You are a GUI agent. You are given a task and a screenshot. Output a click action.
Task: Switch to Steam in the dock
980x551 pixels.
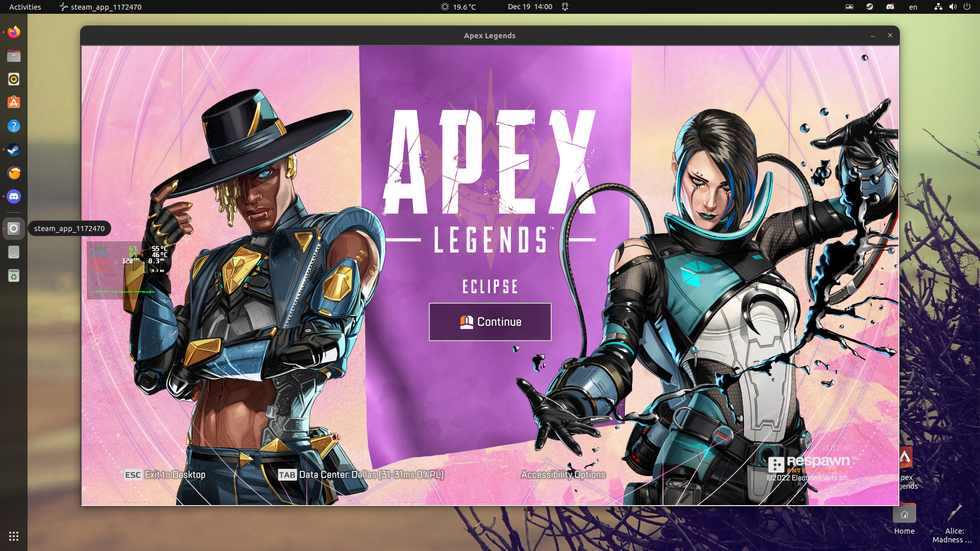[14, 149]
